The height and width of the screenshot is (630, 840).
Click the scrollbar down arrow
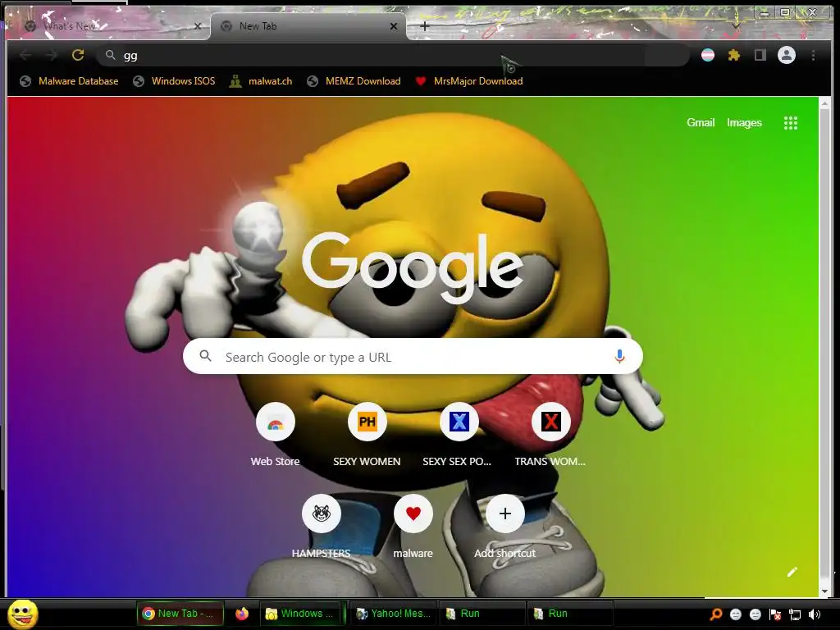tap(824, 591)
